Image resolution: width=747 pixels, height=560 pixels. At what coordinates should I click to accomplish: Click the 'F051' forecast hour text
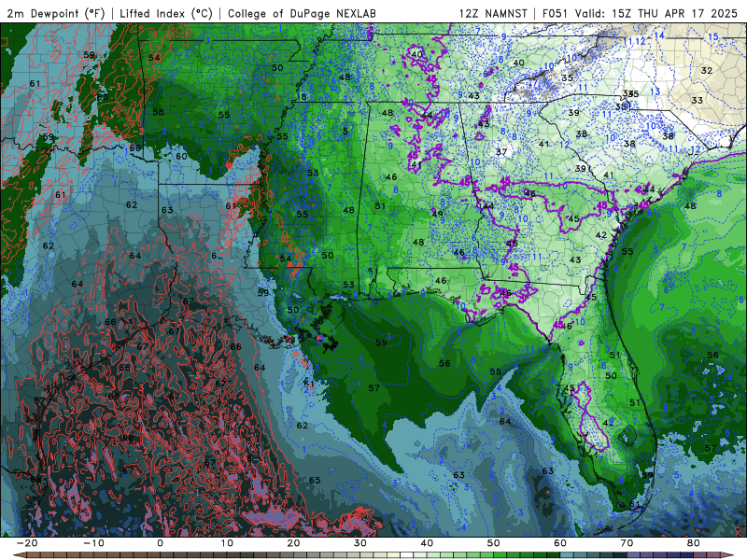556,14
